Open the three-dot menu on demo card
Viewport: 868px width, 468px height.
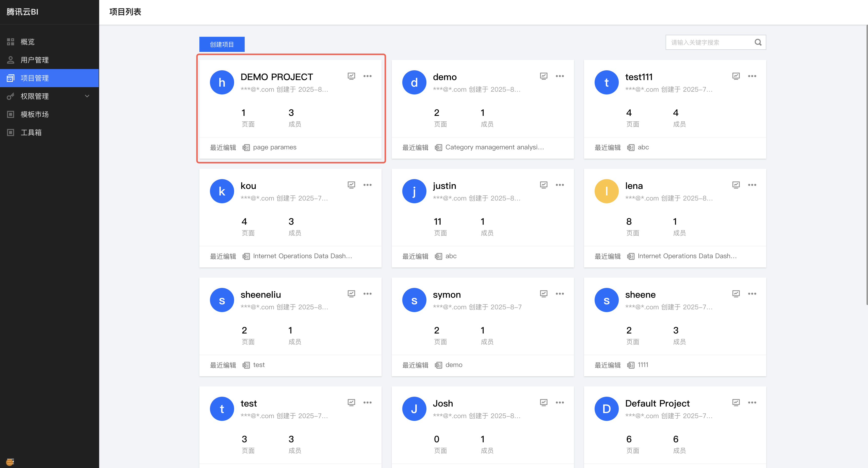560,76
